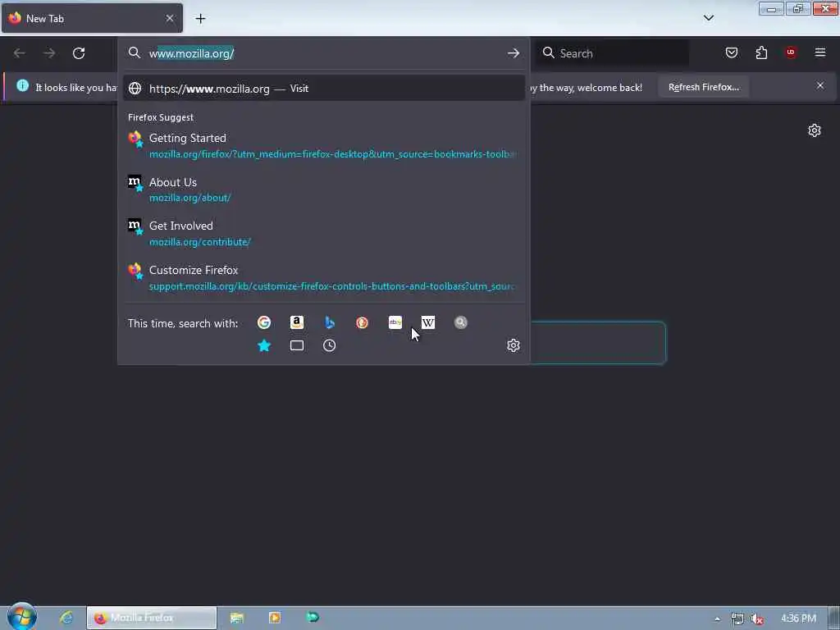Open the media player taskbar icon
The image size is (840, 630).
click(x=275, y=618)
